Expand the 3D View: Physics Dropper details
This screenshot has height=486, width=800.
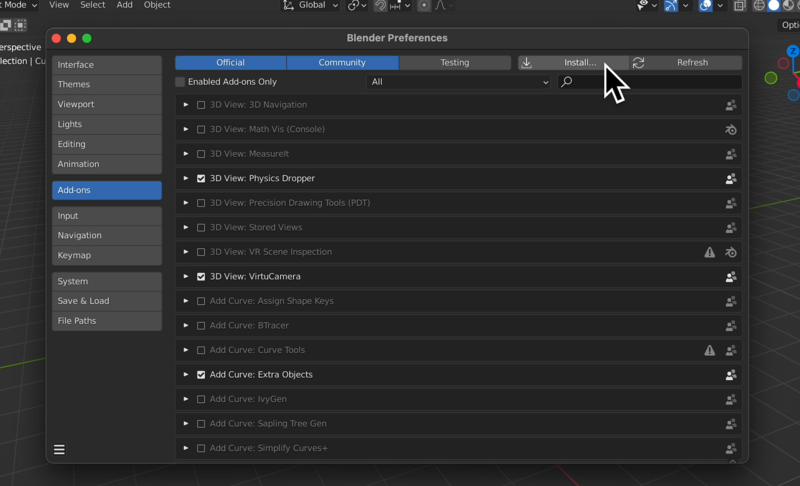point(186,178)
